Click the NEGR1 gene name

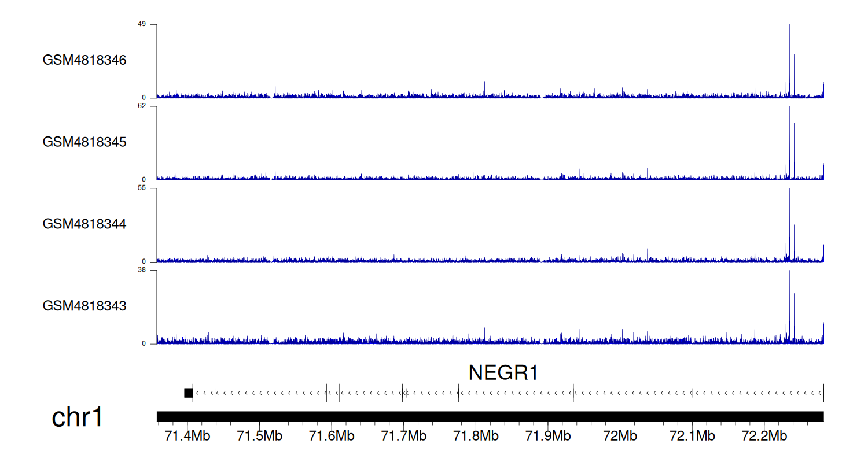(503, 373)
